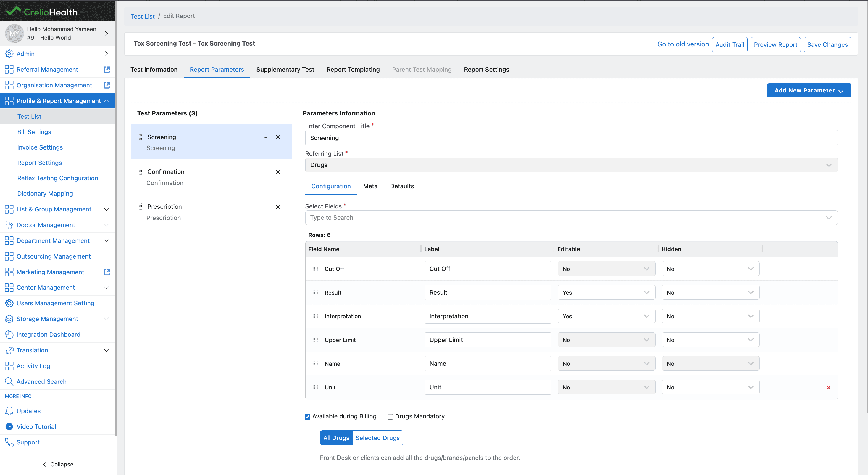This screenshot has width=868, height=475.
Task: Switch to the Selected Drugs option
Action: [x=377, y=438]
